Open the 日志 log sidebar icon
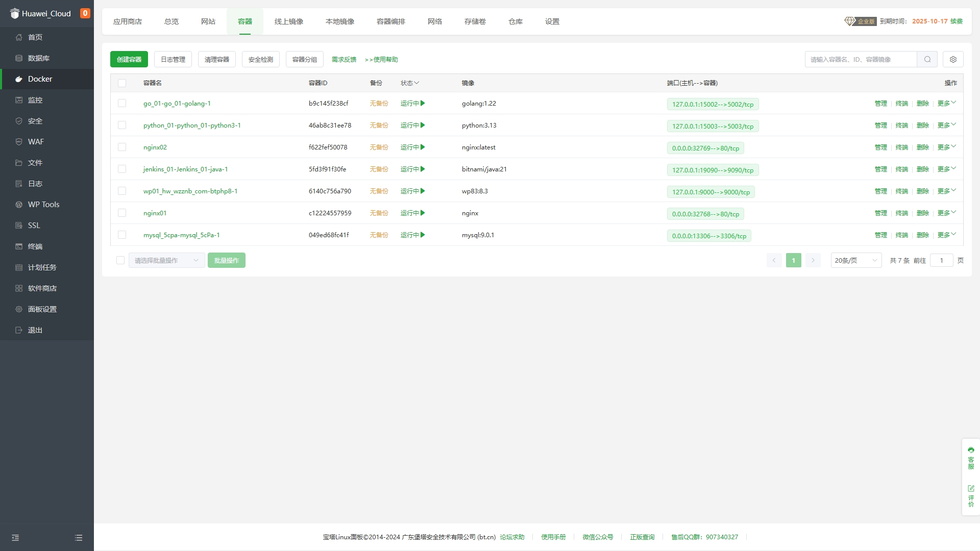Image resolution: width=980 pixels, height=551 pixels. [x=19, y=184]
